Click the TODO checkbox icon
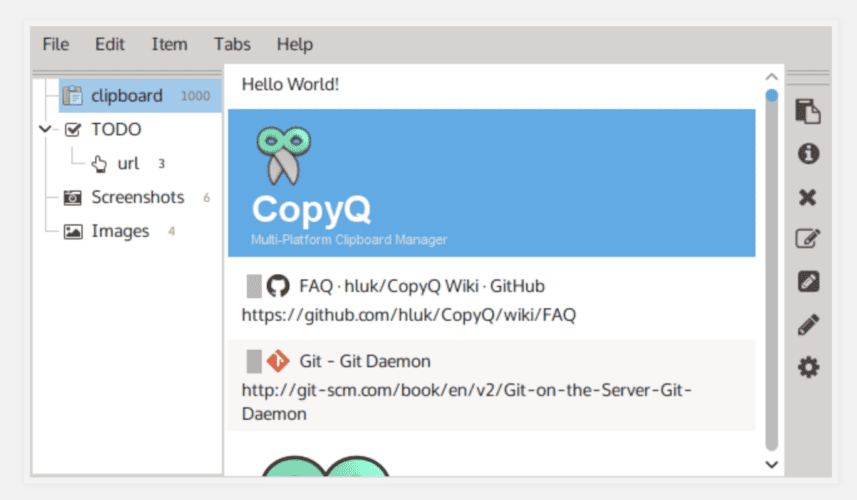857x500 pixels. tap(73, 130)
